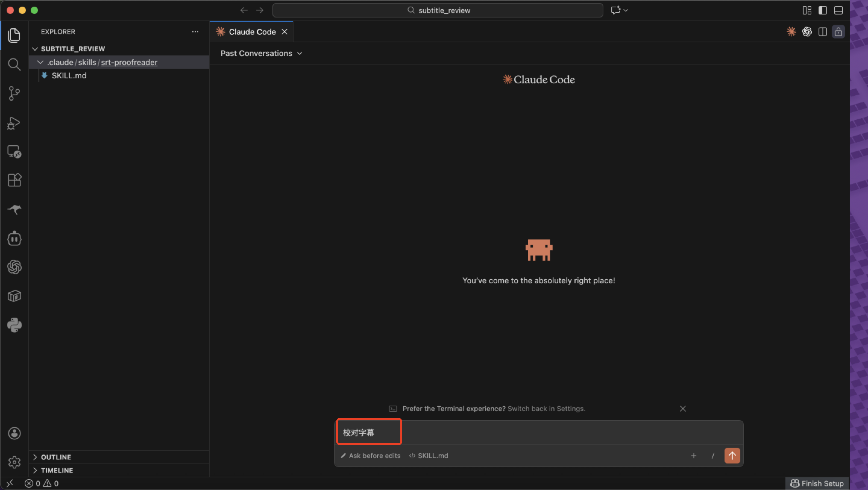Open the Remote Explorer view
Screen dimensions: 868x490
(14, 152)
